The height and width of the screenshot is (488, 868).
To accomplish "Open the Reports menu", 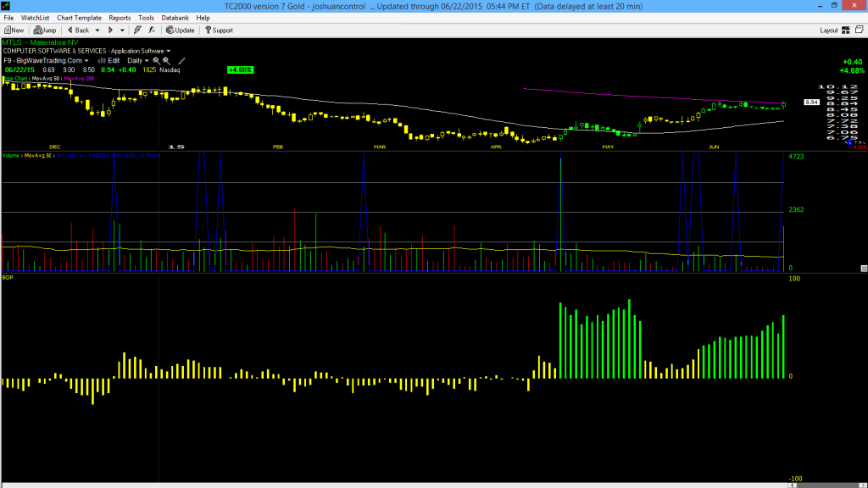I will (x=120, y=18).
